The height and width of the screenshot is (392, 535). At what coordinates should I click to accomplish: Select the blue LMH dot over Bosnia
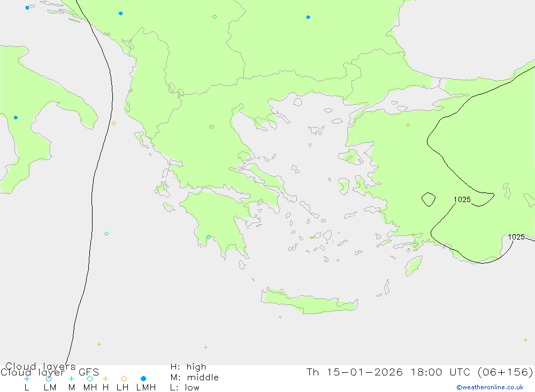[120, 14]
